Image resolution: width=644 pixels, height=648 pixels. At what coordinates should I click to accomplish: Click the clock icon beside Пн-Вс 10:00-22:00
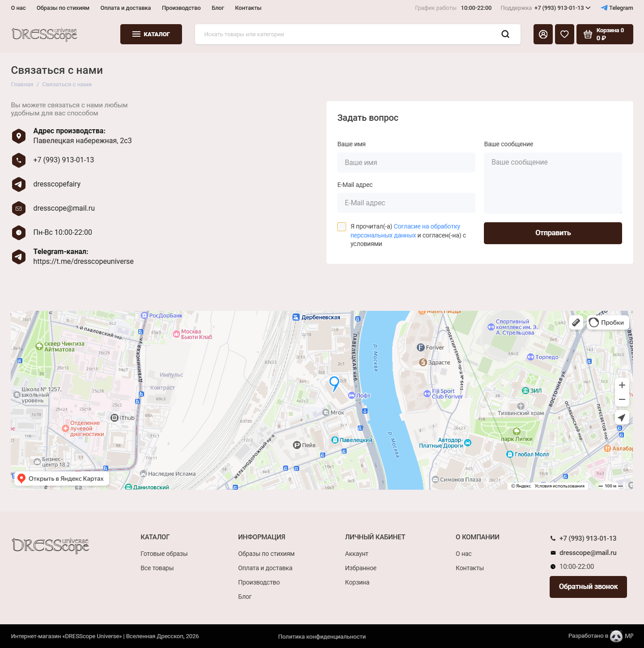coord(19,233)
